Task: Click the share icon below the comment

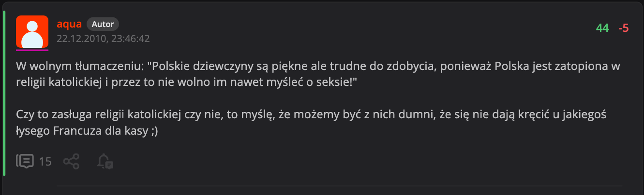Action: 72,161
